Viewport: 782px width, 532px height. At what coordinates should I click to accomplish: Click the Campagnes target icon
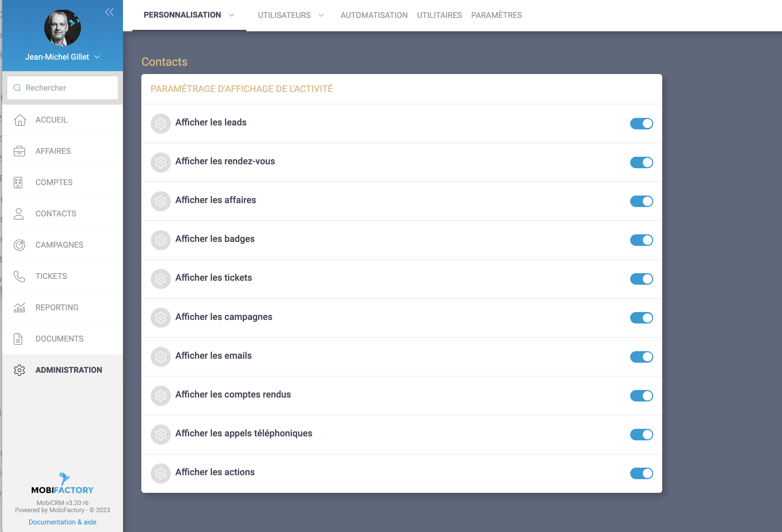click(x=19, y=245)
